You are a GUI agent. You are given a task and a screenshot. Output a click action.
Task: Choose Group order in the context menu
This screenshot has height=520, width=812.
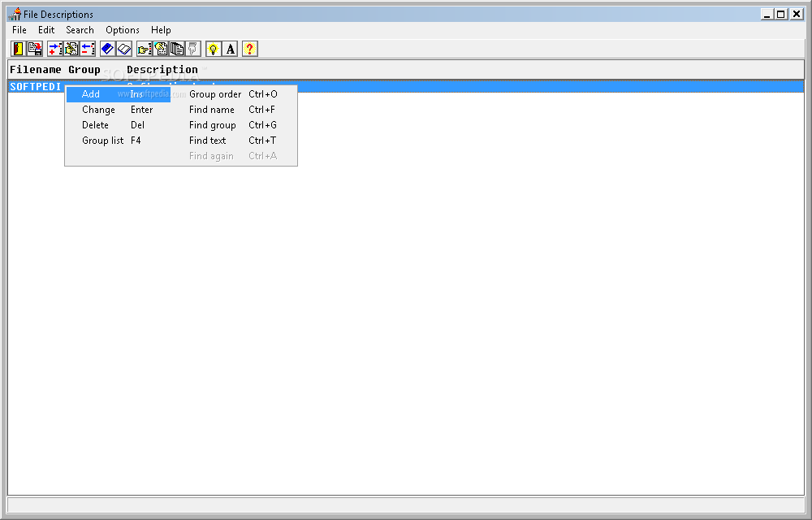click(x=233, y=94)
